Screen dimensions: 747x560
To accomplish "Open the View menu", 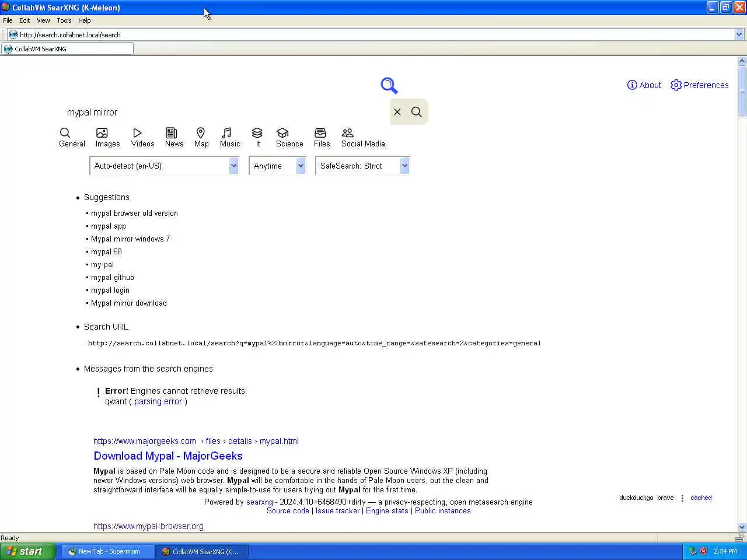I will (x=43, y=20).
